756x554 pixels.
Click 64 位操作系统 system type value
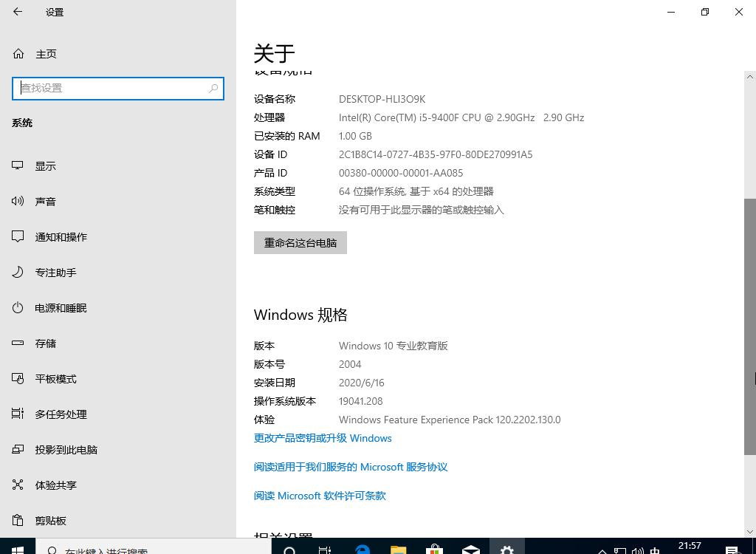click(416, 191)
